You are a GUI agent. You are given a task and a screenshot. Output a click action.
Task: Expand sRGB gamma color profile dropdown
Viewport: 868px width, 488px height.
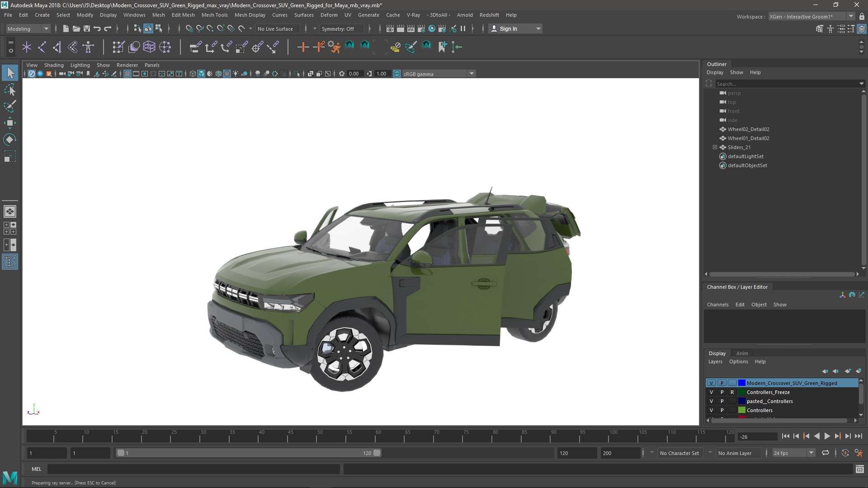(x=471, y=73)
